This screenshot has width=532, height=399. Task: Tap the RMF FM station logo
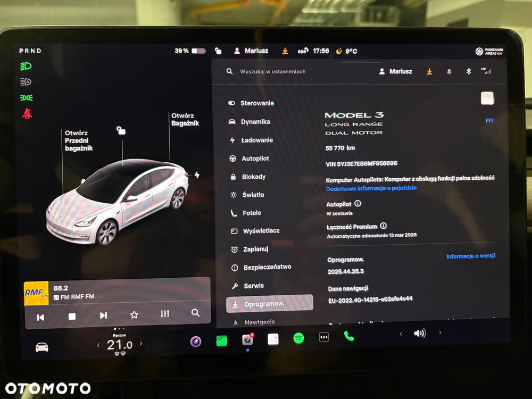click(x=36, y=293)
